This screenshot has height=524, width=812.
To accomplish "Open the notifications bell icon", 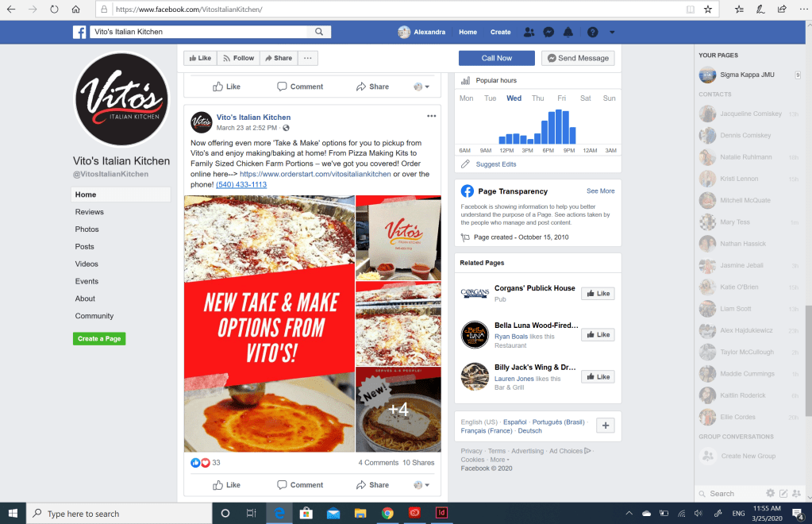I will pos(568,32).
